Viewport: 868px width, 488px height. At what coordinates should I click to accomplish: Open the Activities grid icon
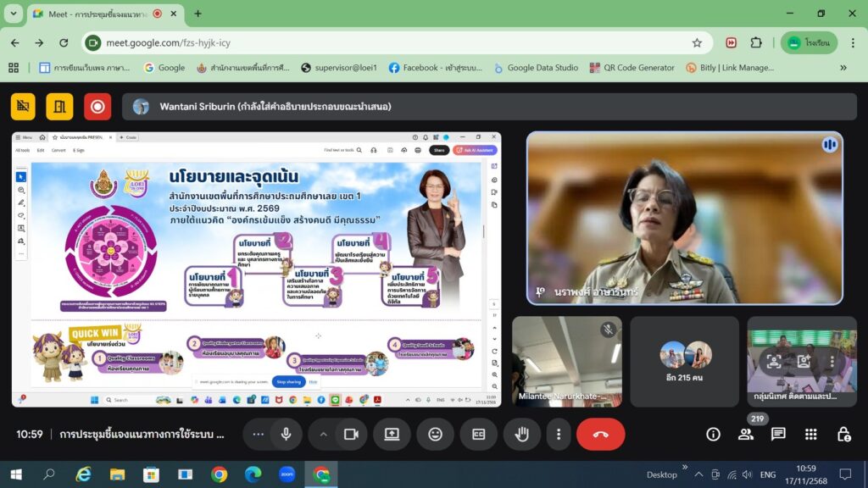(811, 434)
